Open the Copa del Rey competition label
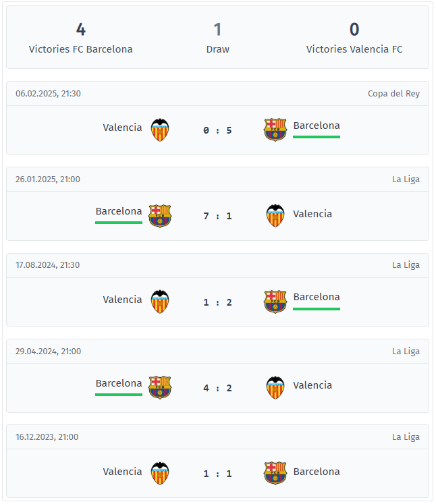436x504 pixels. [x=393, y=94]
